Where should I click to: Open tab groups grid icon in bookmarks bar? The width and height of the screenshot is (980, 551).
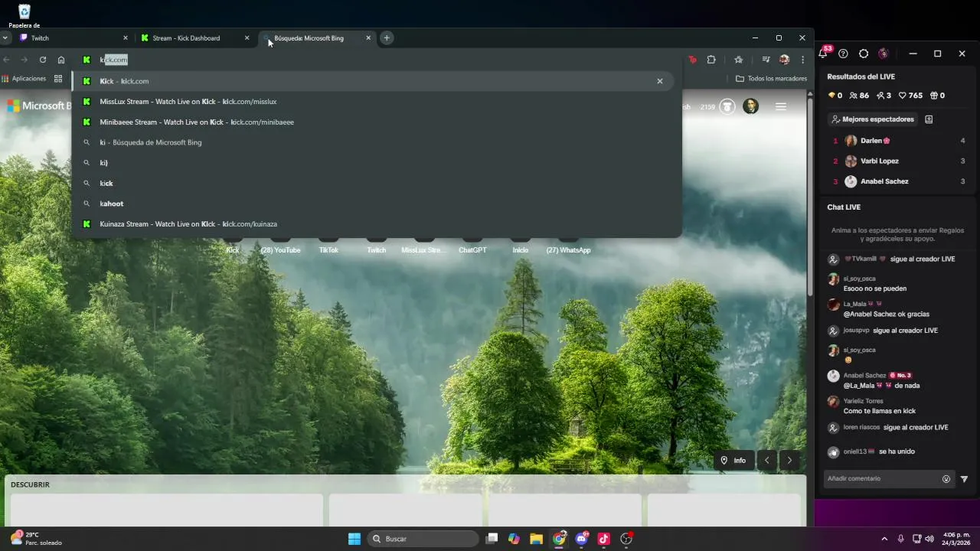click(58, 79)
